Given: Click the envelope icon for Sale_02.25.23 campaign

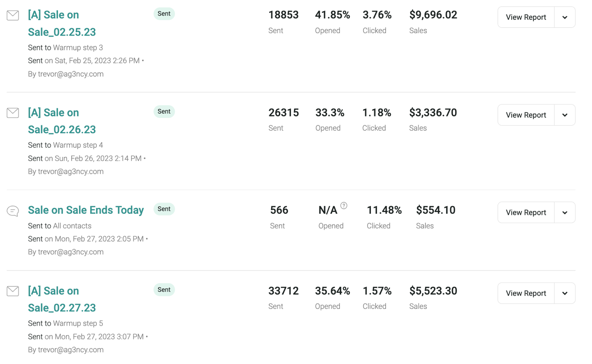Looking at the screenshot, I should (x=13, y=15).
